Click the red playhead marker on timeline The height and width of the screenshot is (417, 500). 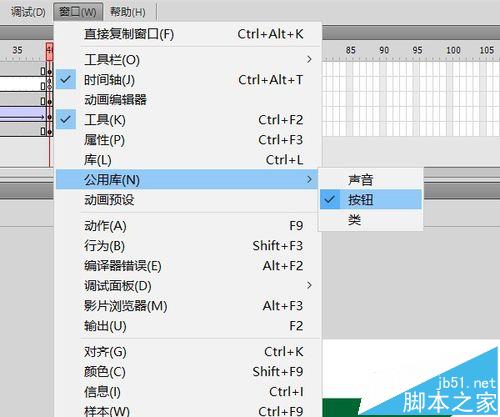49,51
